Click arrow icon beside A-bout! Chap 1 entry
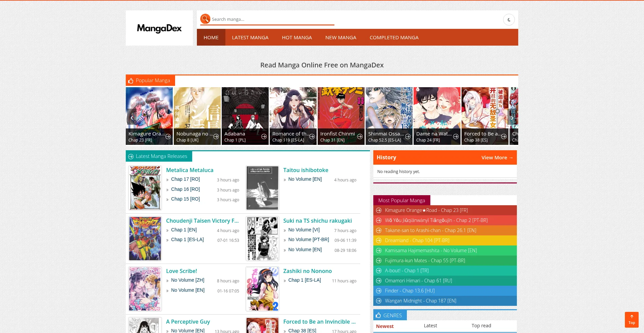The image size is (644, 333). tap(379, 271)
